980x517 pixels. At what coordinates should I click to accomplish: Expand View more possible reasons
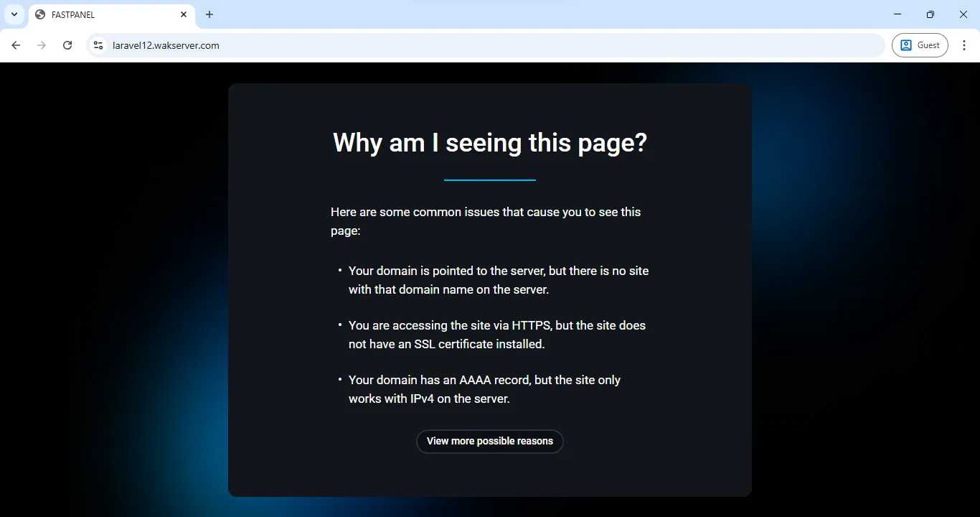click(x=489, y=441)
